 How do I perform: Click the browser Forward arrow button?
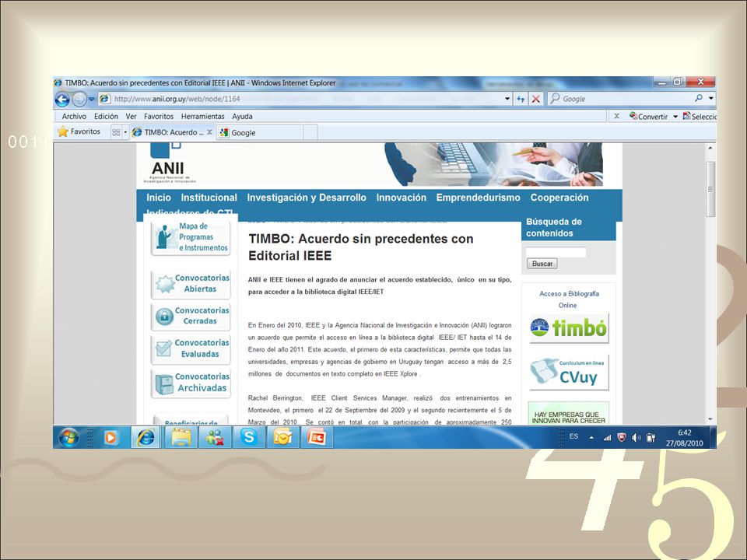point(79,99)
